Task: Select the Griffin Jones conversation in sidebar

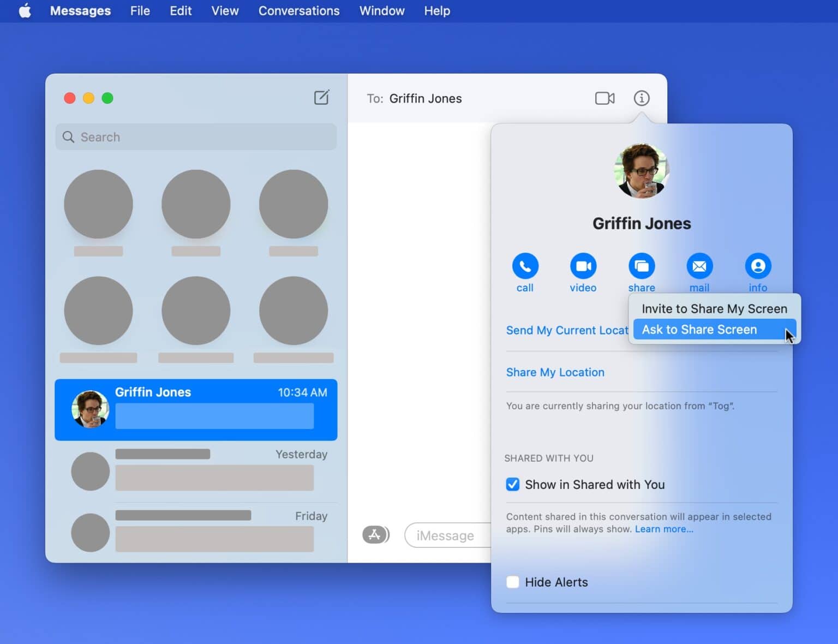Action: (x=196, y=410)
